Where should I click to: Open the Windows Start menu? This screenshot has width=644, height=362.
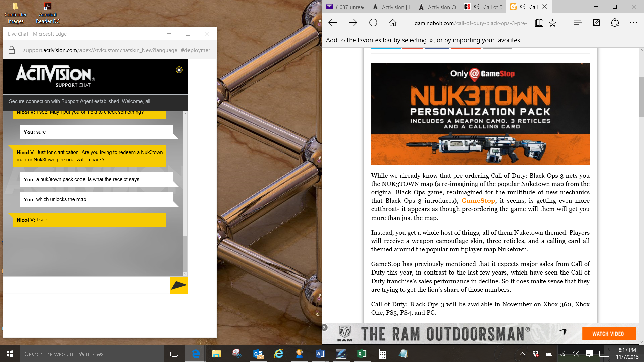[x=10, y=354]
